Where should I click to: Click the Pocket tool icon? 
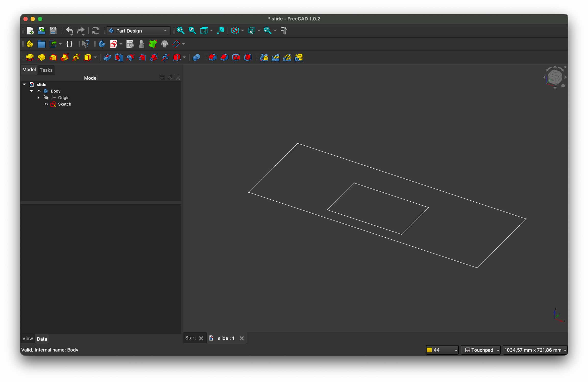(x=107, y=58)
